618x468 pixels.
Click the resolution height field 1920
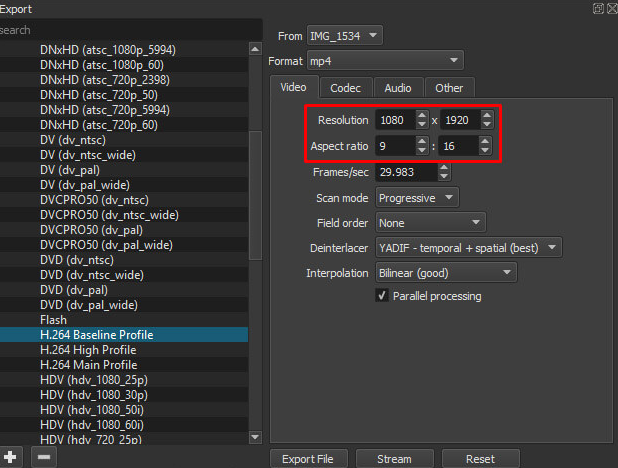460,120
